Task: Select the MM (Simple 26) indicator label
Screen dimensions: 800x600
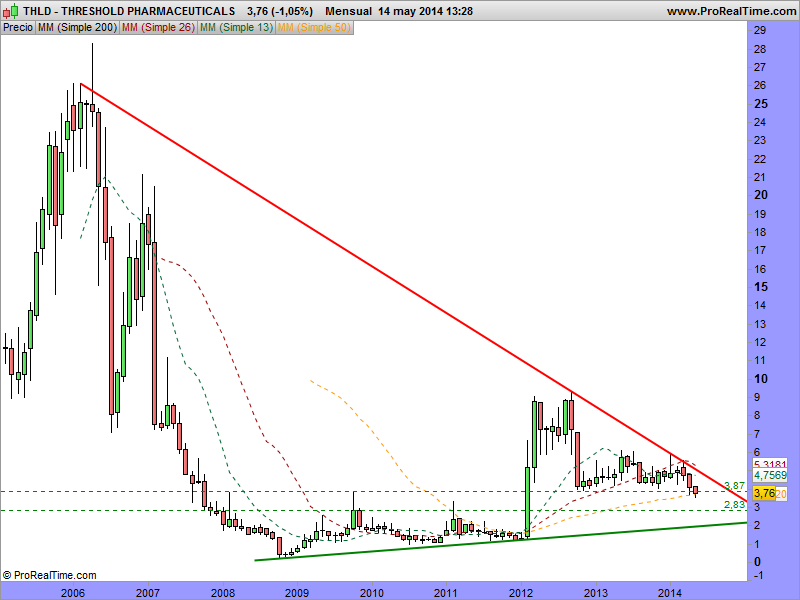Action: tap(159, 28)
